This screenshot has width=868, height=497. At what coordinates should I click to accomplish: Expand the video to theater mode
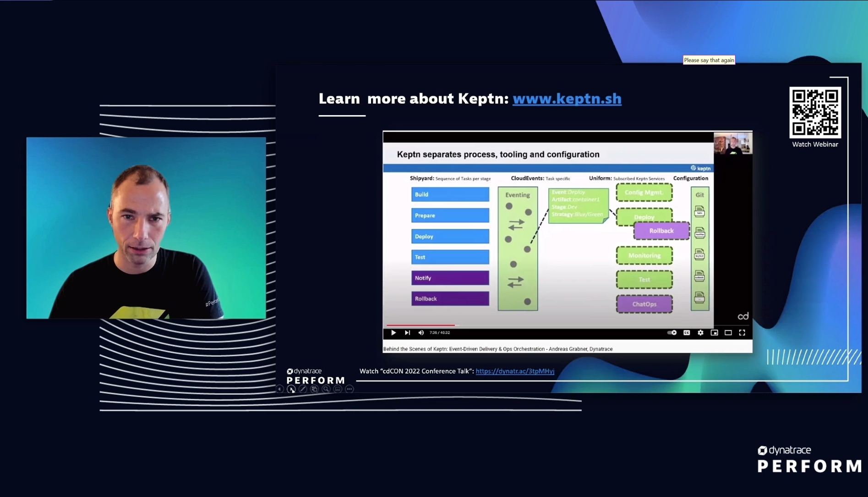point(728,332)
